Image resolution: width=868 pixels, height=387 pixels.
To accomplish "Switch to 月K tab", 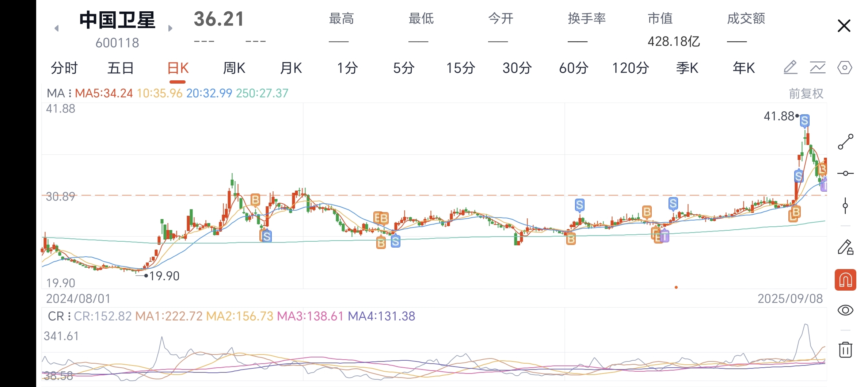I will [x=291, y=68].
